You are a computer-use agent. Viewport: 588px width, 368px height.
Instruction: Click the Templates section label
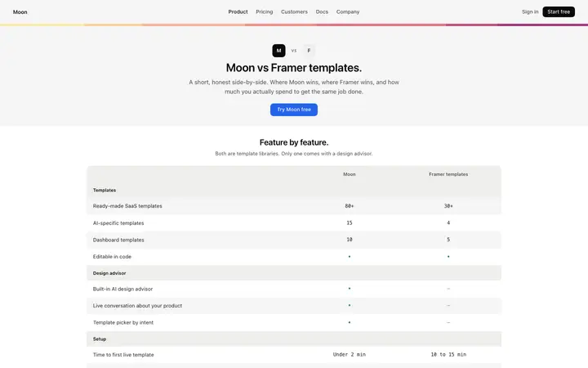105,191
